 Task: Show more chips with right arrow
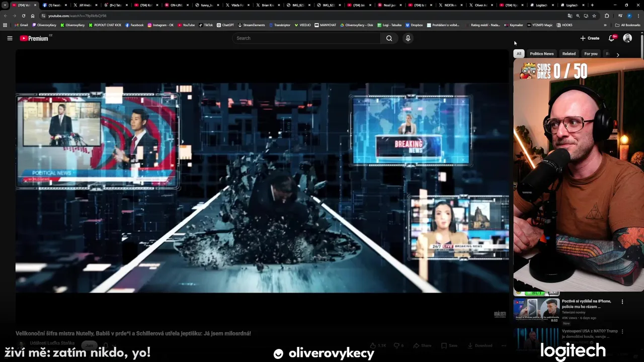click(618, 54)
